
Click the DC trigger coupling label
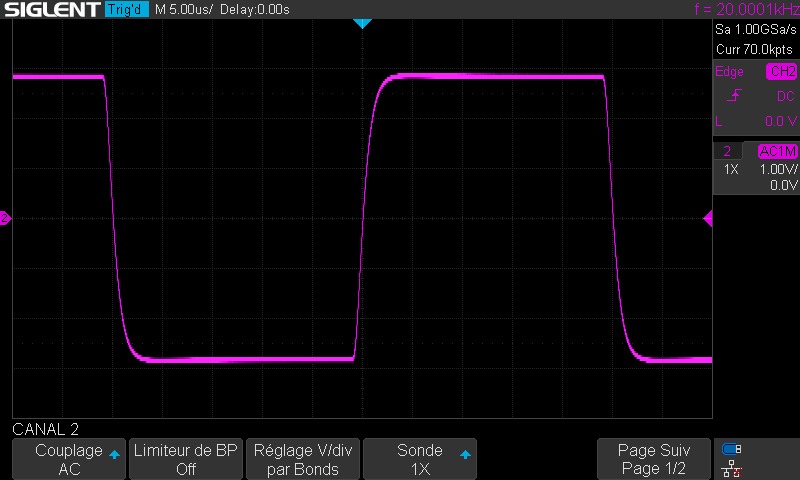tap(786, 96)
